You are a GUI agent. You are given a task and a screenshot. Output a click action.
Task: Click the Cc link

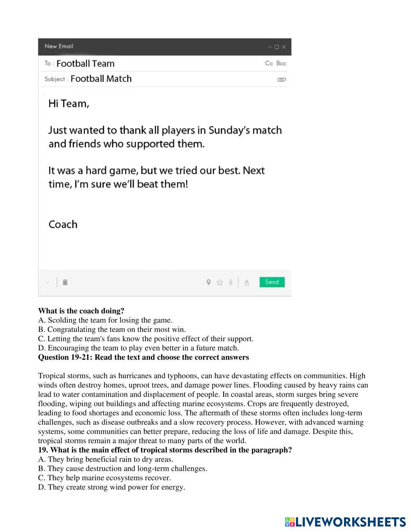(269, 63)
